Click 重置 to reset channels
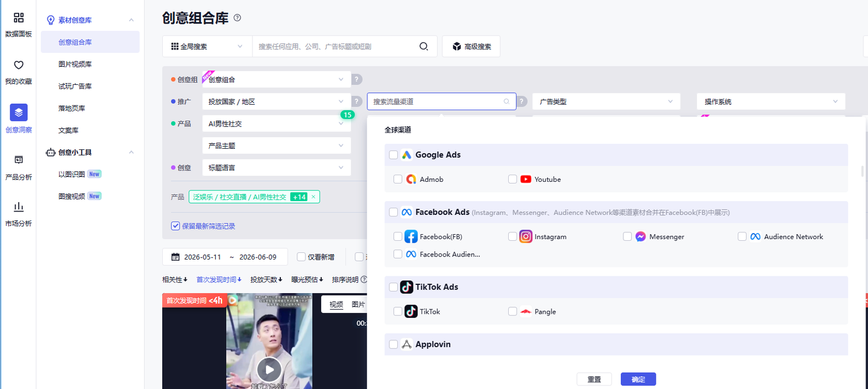 click(x=594, y=379)
